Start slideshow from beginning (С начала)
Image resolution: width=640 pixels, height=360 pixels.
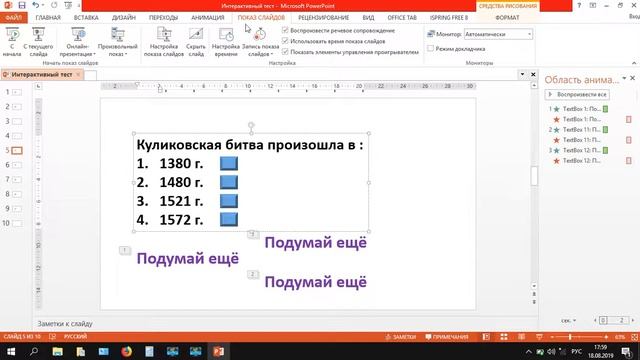(12, 41)
